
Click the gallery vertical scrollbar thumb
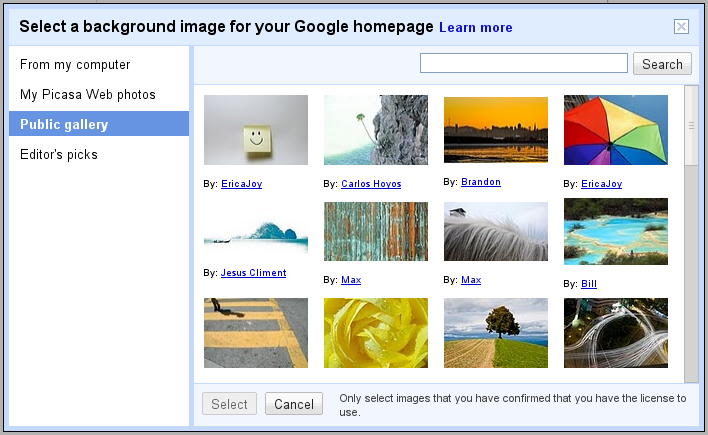click(691, 126)
